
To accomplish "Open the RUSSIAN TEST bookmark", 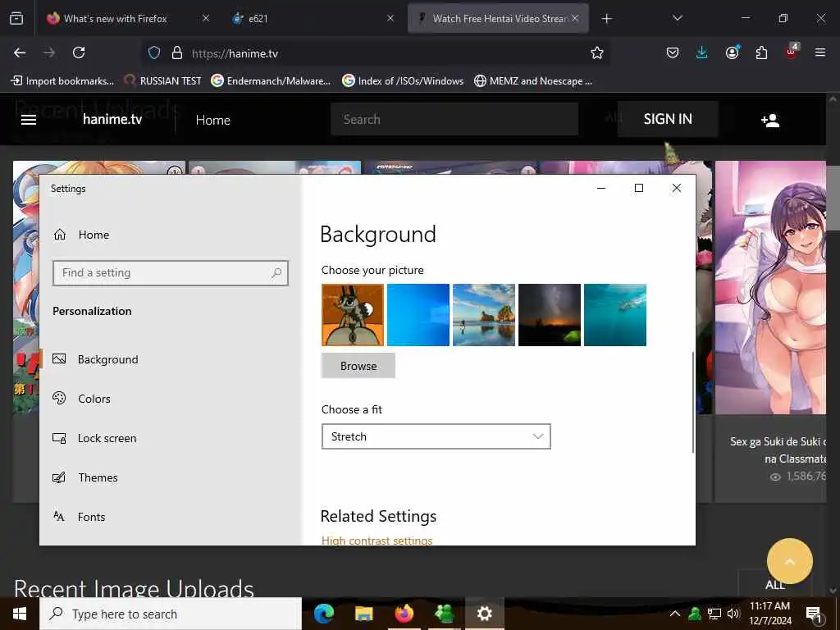I will 162,81.
